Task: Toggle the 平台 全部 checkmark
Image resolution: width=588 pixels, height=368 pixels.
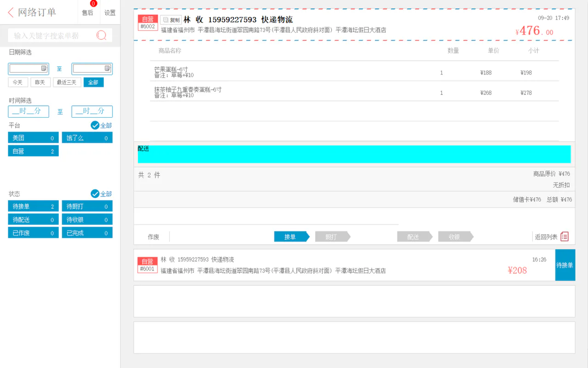Action: point(95,125)
